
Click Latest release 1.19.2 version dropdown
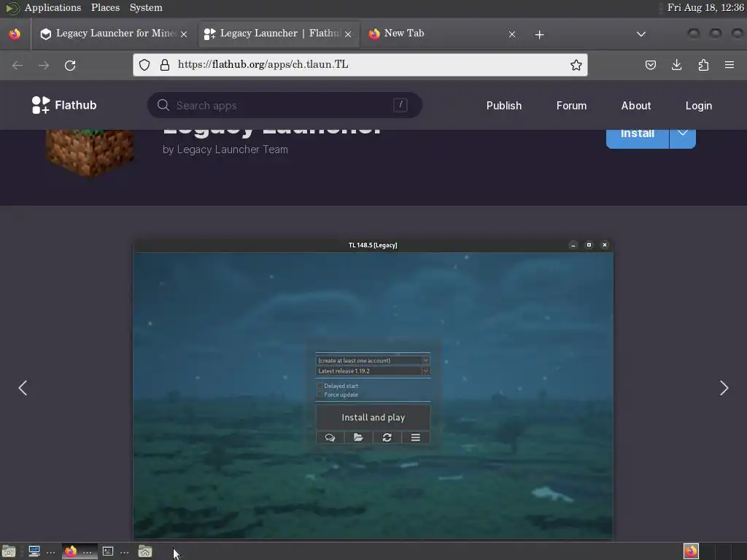[373, 371]
